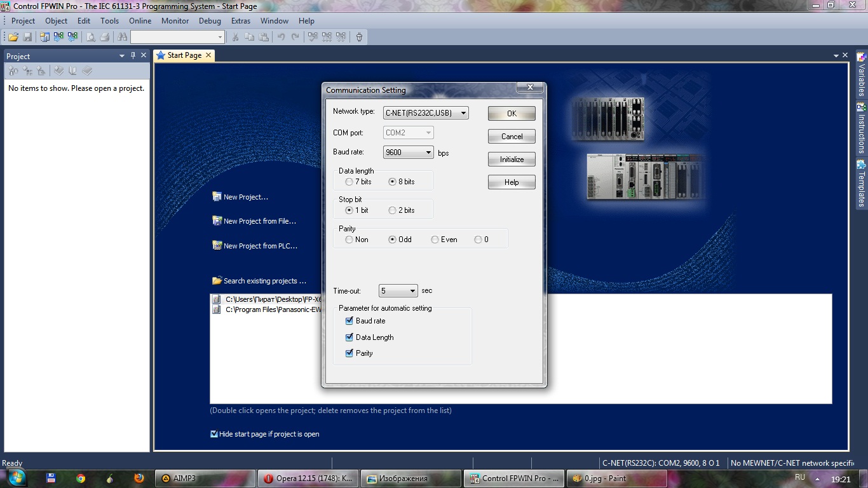This screenshot has height=488, width=868.
Task: Click the Initialize button
Action: click(x=512, y=159)
